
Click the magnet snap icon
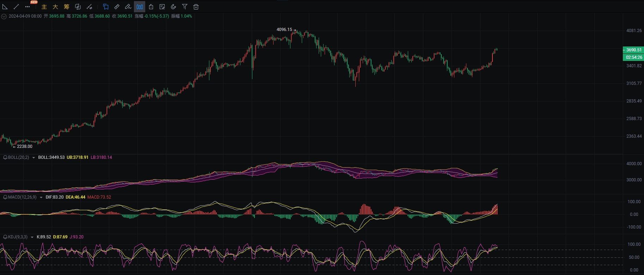pos(173,7)
